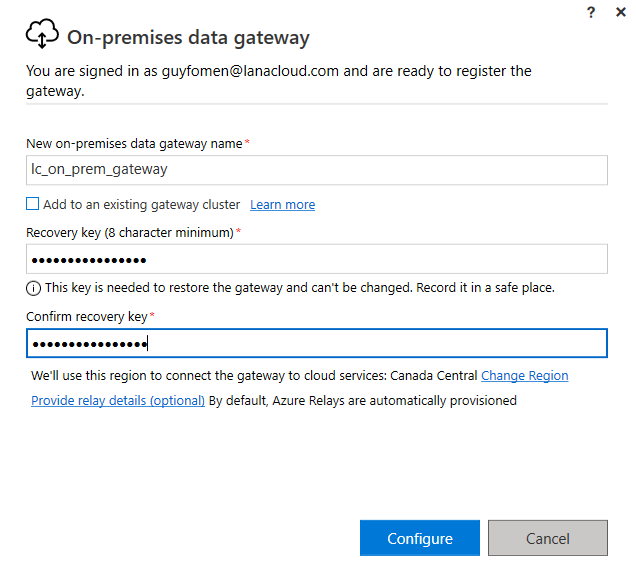The image size is (636, 585).
Task: Click the info icon beside key warning
Action: pos(33,288)
